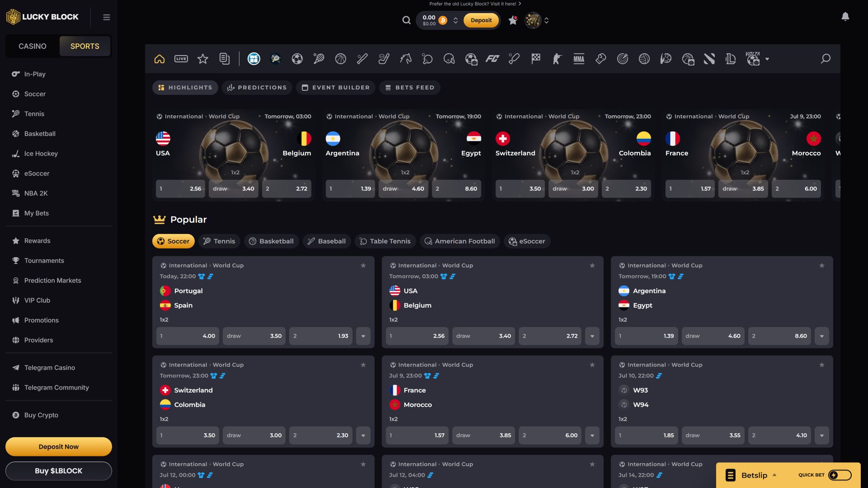Screen dimensions: 868x488
Task: Select the ice hockey stick icon
Action: [384, 59]
